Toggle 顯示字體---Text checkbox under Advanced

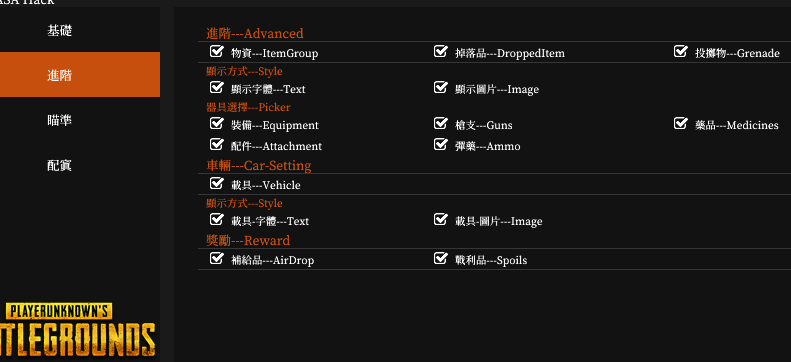pyautogui.click(x=216, y=88)
